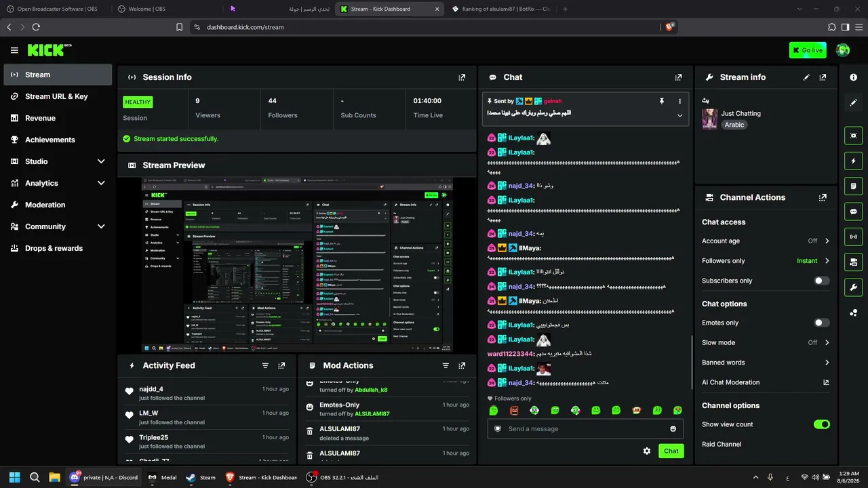The height and width of the screenshot is (488, 868).
Task: Click the pencil edit-layout icon in right rail
Action: pos(853,102)
